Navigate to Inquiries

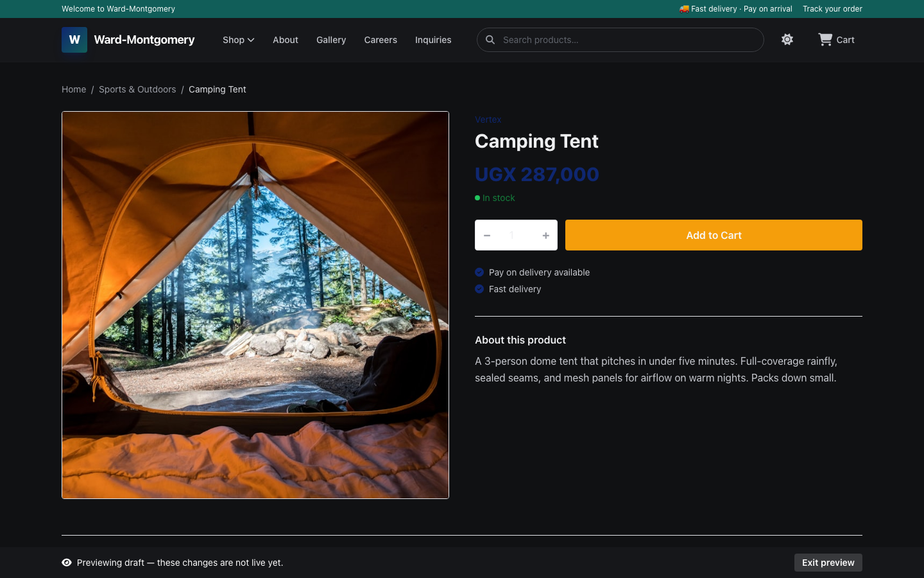433,40
